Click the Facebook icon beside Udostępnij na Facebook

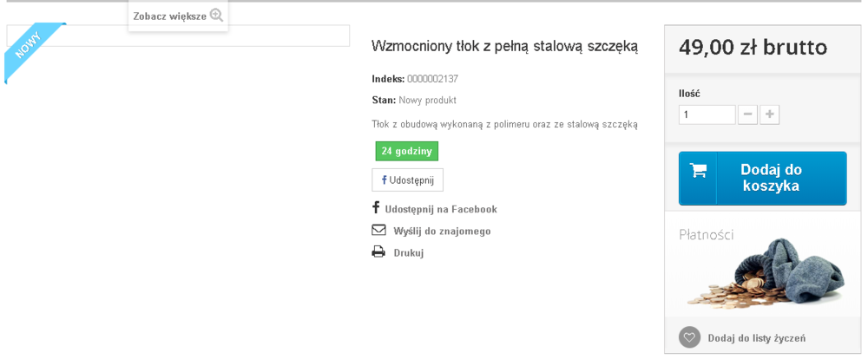pyautogui.click(x=376, y=208)
